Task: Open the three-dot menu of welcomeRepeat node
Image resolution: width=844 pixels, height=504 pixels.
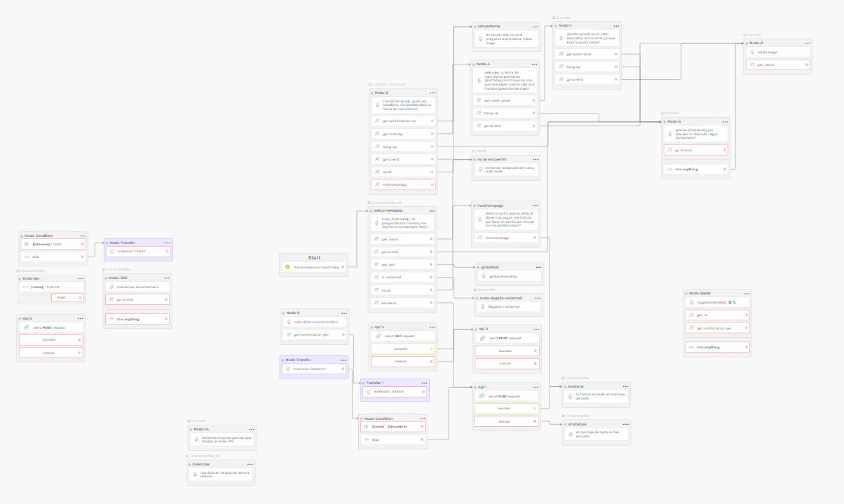Action: (x=433, y=210)
